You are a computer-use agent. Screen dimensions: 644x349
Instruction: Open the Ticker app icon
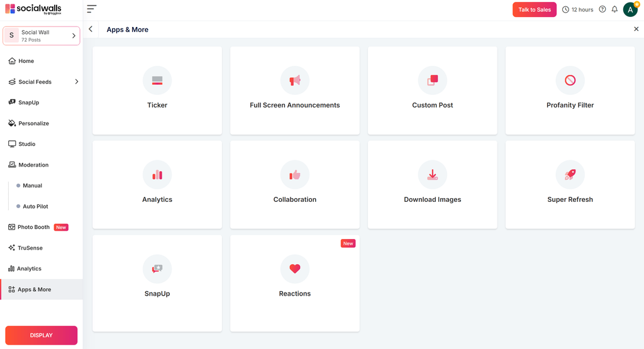click(x=157, y=80)
